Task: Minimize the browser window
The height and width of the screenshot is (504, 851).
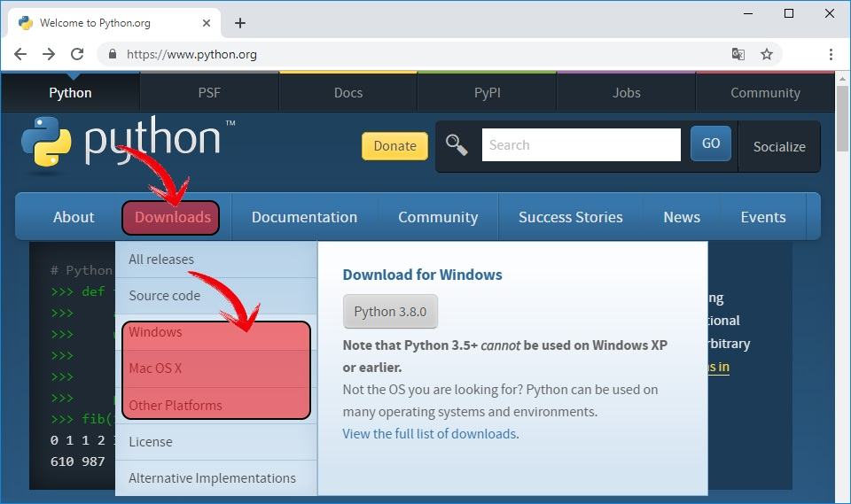Action: [748, 13]
